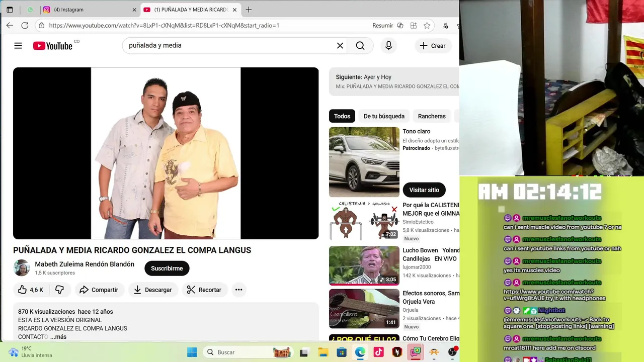Switch to the Instagram tab
Viewport: 644px width, 362px height.
click(86, 10)
